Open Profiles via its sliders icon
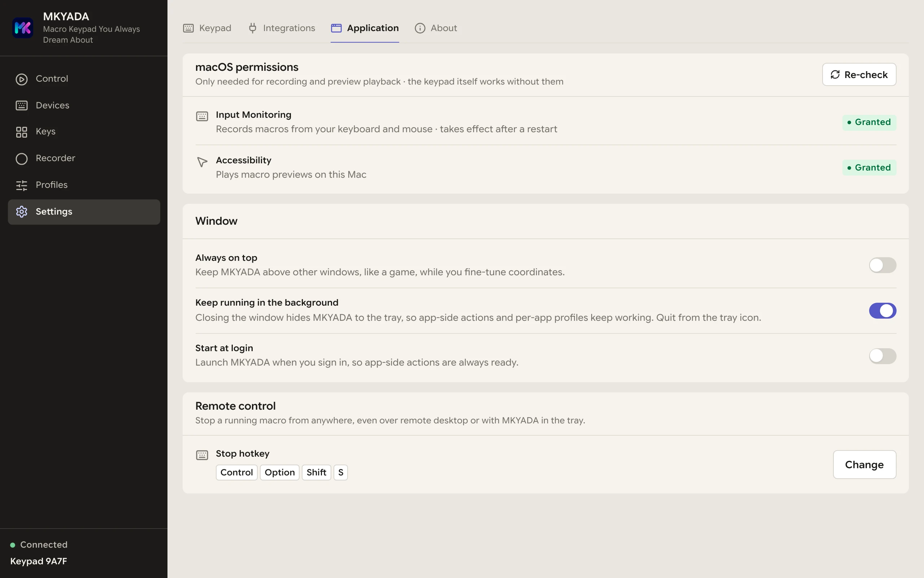Viewport: 924px width, 578px height. click(x=21, y=185)
